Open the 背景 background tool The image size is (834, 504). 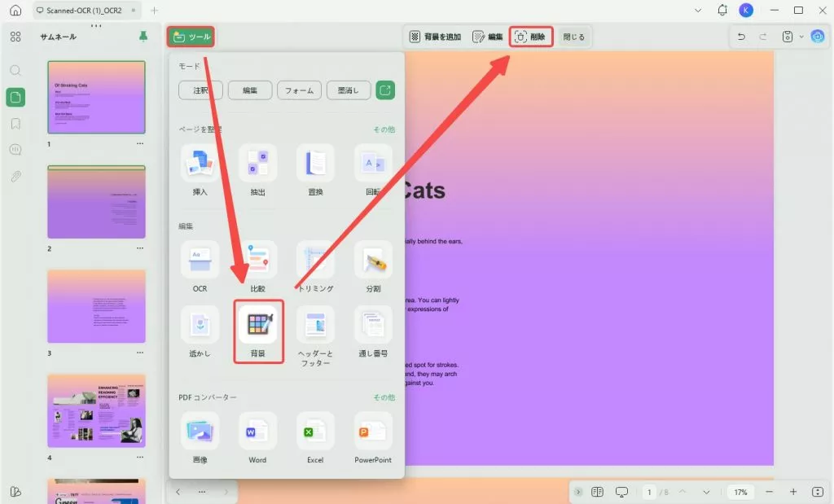point(258,331)
